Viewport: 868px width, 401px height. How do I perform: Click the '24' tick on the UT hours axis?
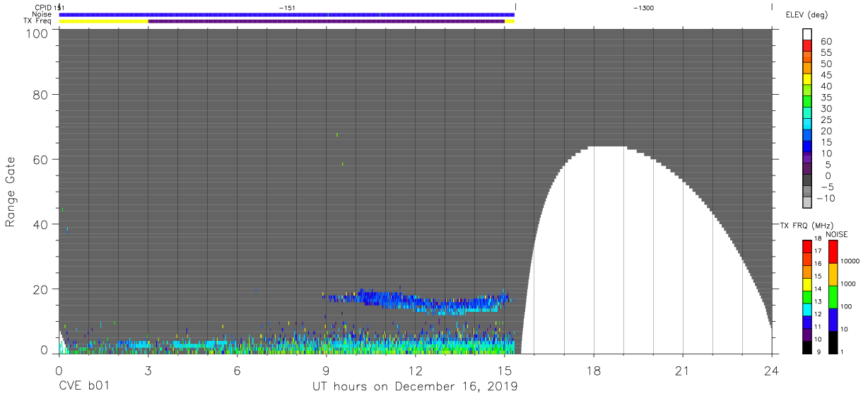[771, 371]
